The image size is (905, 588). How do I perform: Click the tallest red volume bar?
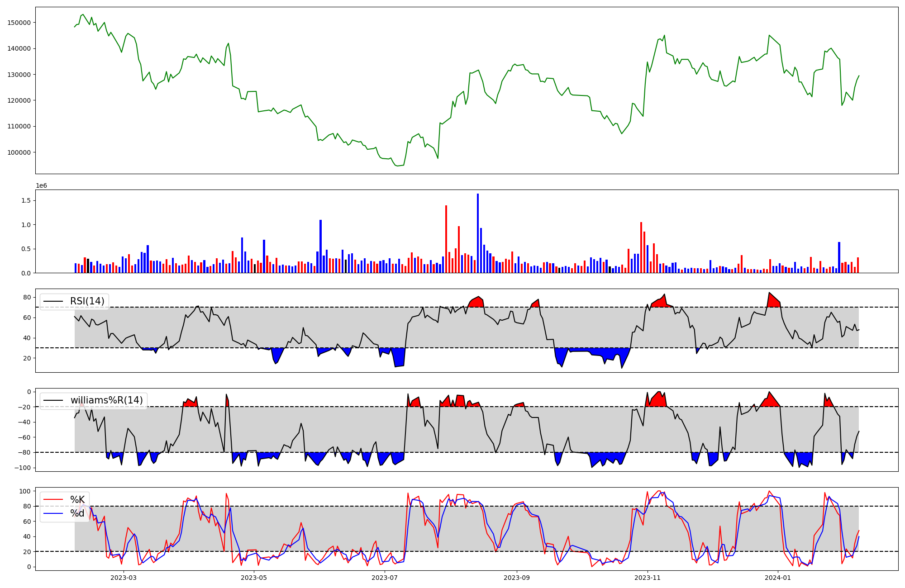coord(446,239)
